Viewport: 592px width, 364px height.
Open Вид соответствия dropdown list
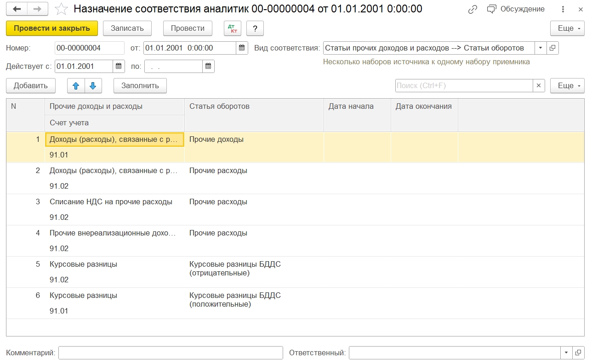[540, 48]
